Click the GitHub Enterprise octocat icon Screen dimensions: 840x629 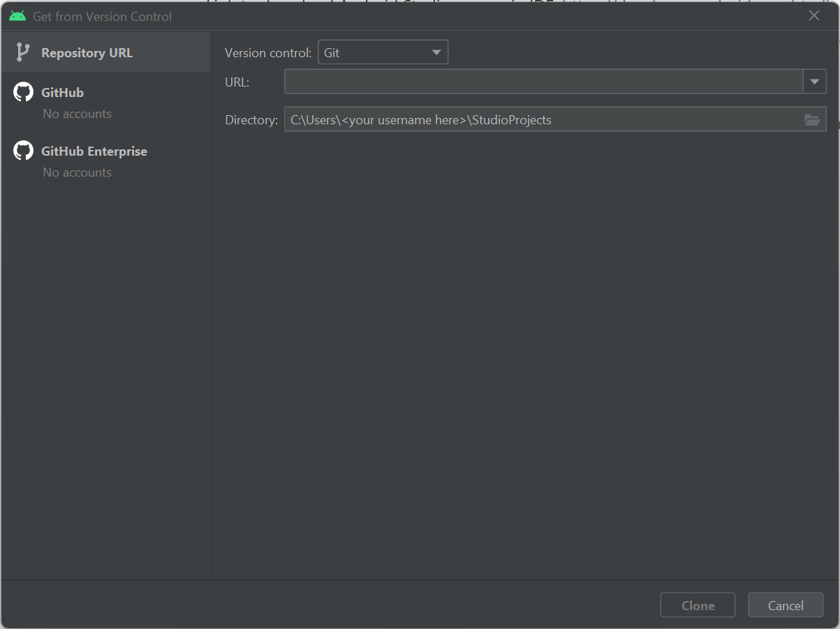pyautogui.click(x=23, y=151)
